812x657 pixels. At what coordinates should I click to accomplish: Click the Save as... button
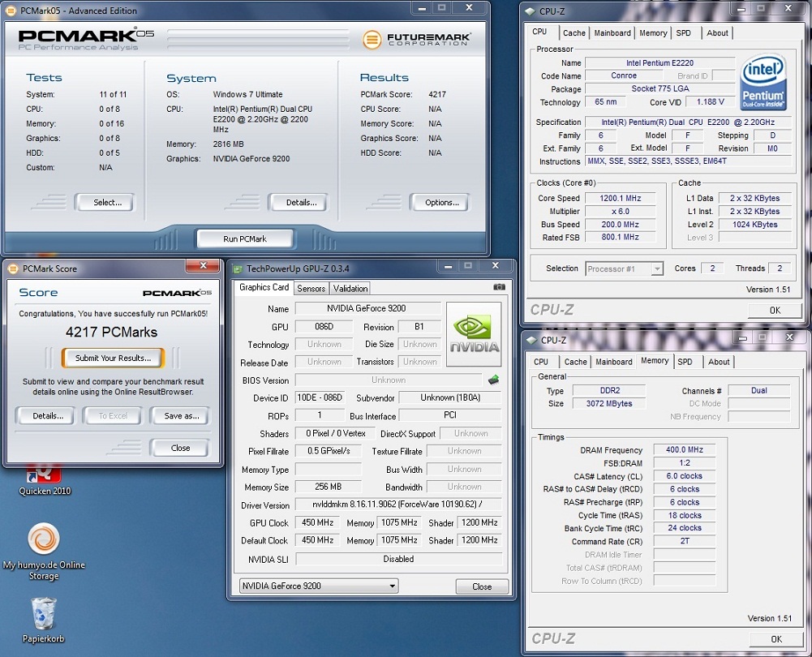[180, 416]
